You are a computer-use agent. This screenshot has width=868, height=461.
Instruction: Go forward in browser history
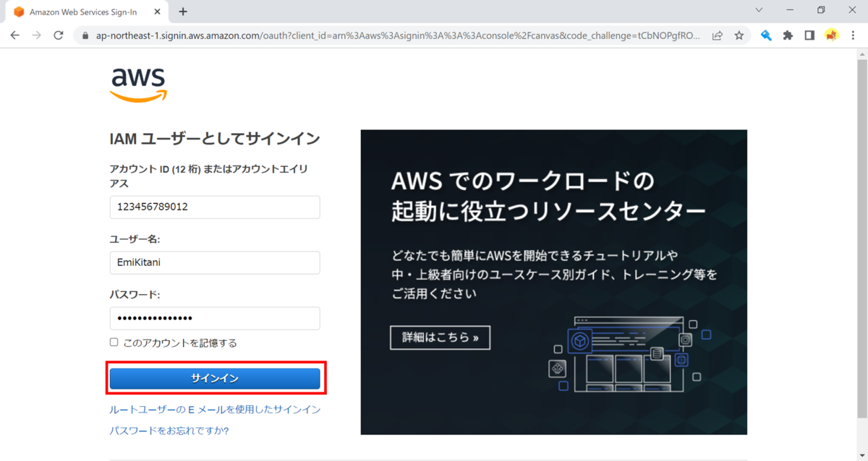point(37,35)
